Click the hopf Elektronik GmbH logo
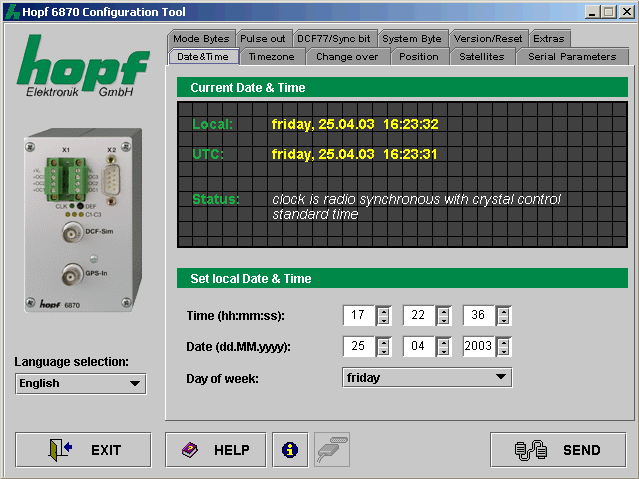Screen dimensions: 639x479 point(83,66)
